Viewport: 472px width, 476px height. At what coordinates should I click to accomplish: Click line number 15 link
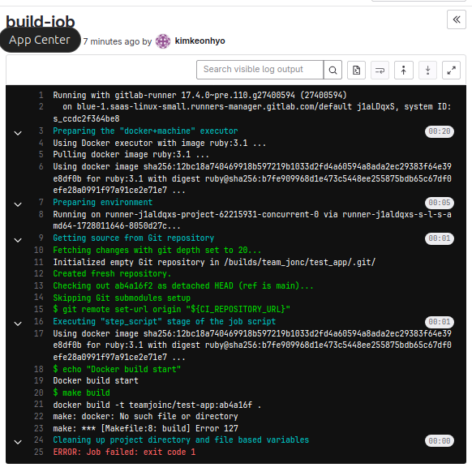click(x=39, y=309)
